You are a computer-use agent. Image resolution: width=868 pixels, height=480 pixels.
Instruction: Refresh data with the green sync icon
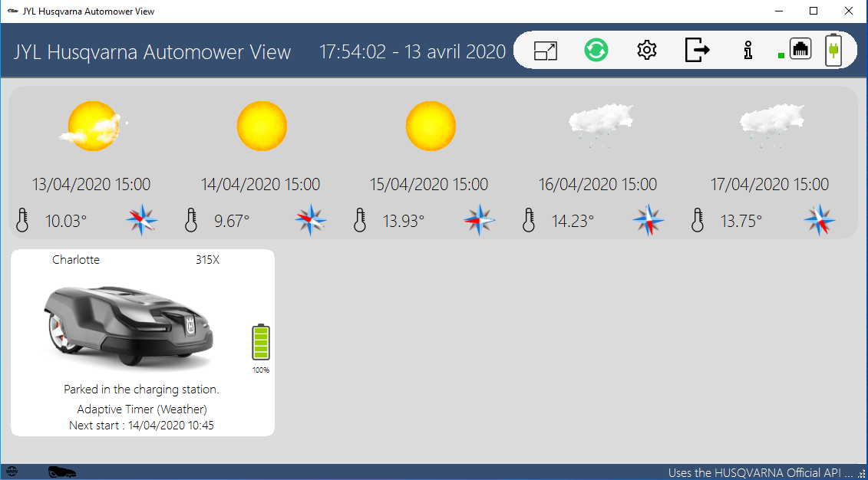coord(596,50)
